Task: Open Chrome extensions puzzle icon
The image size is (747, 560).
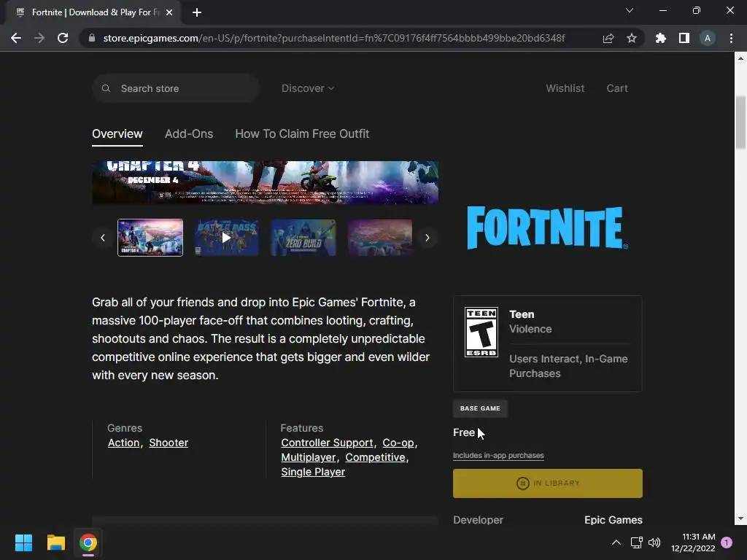Action: click(661, 38)
